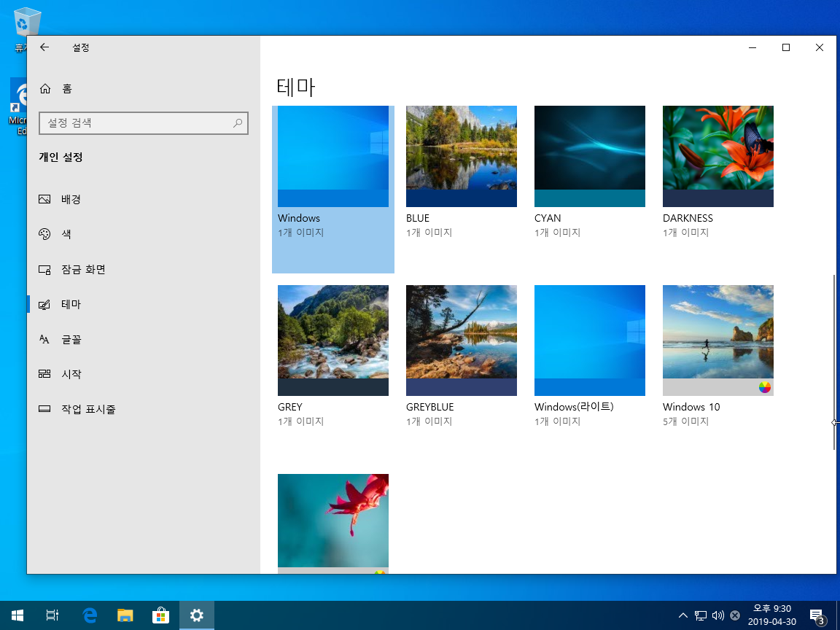The image size is (840, 630).
Task: Select the Background picture icon in sidebar
Action: pyautogui.click(x=44, y=199)
